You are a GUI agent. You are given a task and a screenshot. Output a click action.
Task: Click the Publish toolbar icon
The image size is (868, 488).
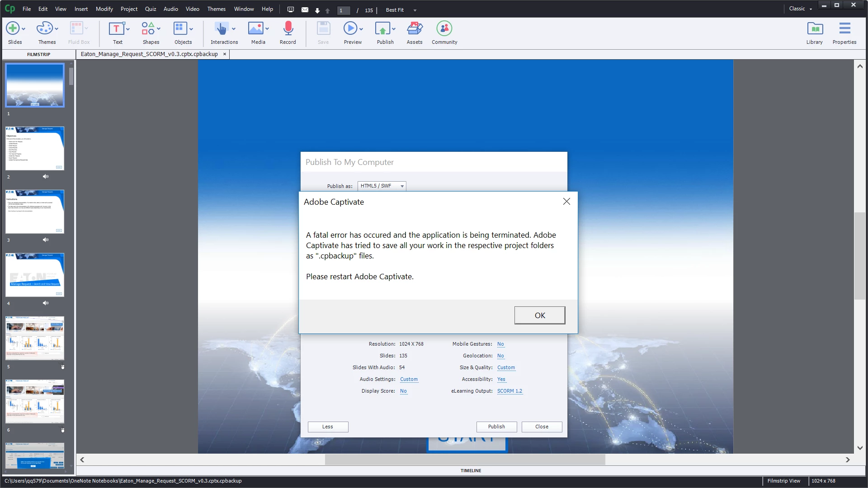click(x=382, y=28)
